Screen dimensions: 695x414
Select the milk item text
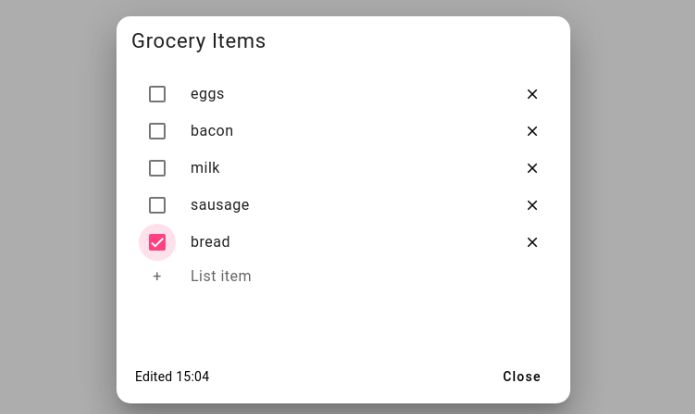(x=205, y=168)
